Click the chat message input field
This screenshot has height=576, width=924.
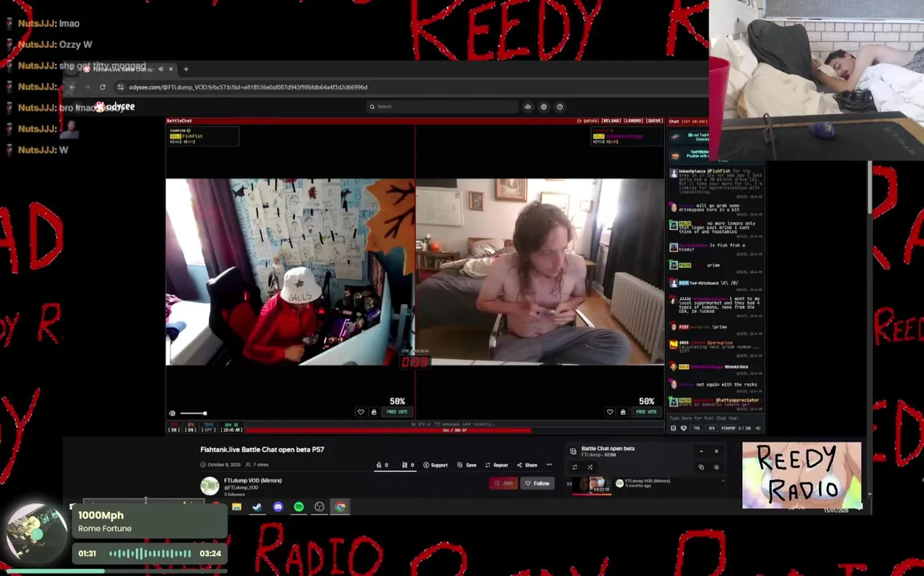pos(715,418)
